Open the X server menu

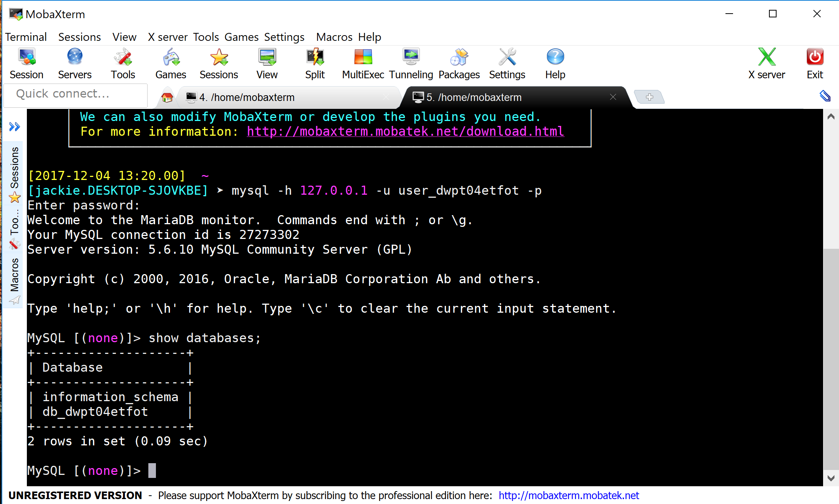(x=168, y=37)
